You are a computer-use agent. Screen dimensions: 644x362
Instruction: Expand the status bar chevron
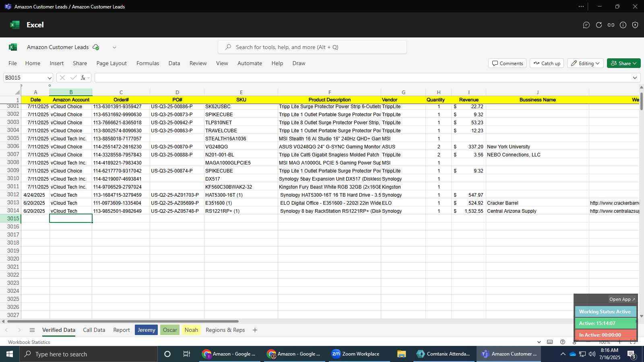tap(539, 342)
